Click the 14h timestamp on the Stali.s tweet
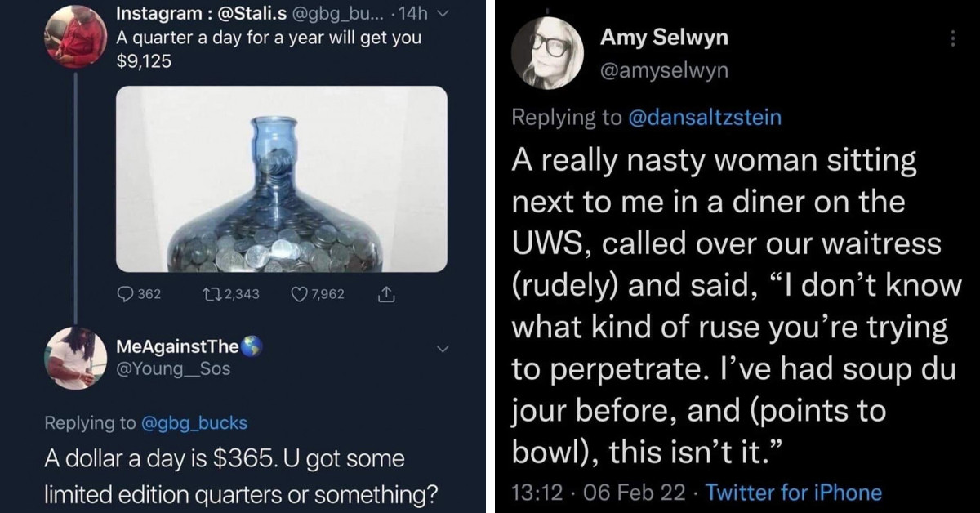Screen dimensions: 980x513 (x=423, y=15)
